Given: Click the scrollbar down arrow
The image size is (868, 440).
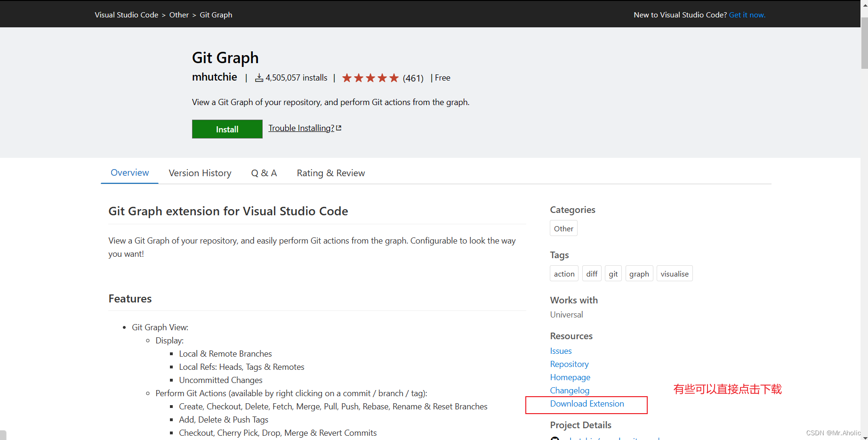Looking at the screenshot, I should [864, 437].
